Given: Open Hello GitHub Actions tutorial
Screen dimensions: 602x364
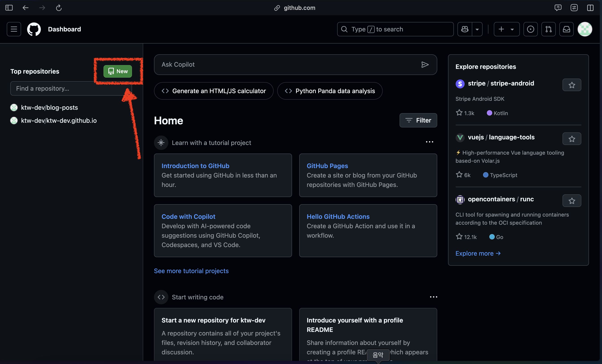Looking at the screenshot, I should point(338,216).
